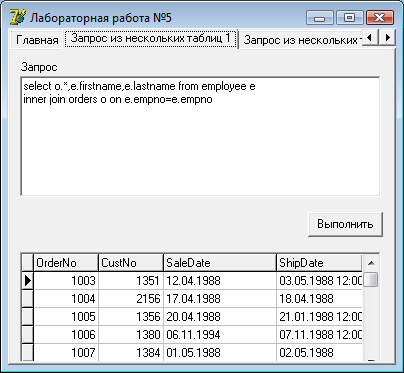Click the second SQL line 'inner join orders'

[x=118, y=99]
